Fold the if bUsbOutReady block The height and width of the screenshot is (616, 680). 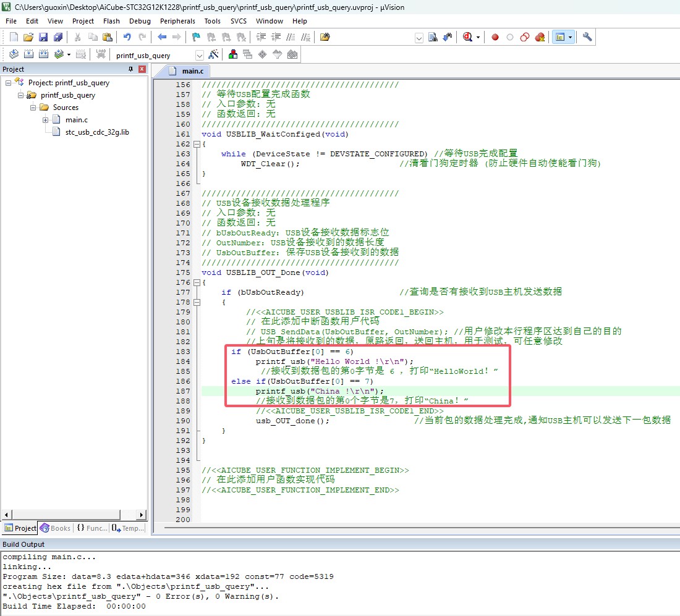(197, 303)
